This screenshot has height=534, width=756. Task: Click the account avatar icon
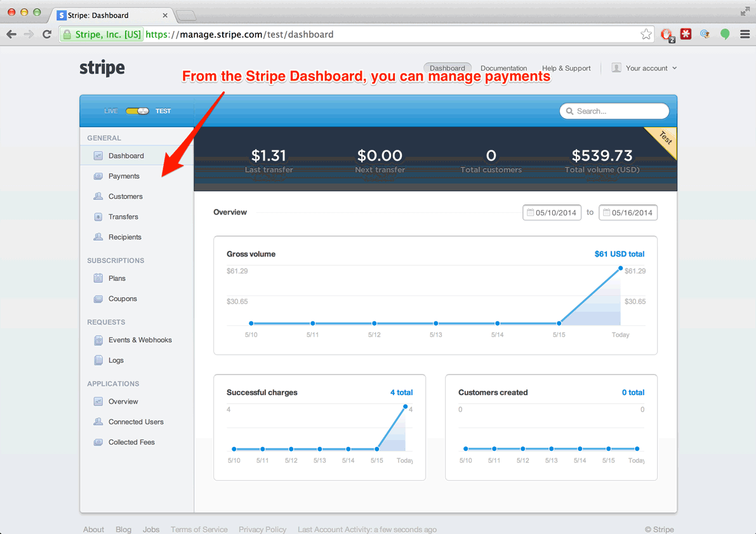(x=616, y=68)
